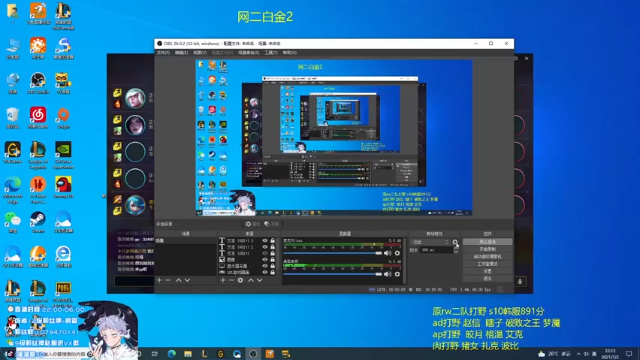The width and height of the screenshot is (640, 360).
Task: Toggle lock on the image source
Action: 273,260
